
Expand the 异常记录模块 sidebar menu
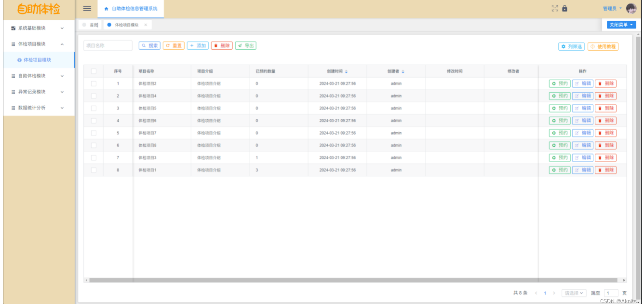(39, 92)
